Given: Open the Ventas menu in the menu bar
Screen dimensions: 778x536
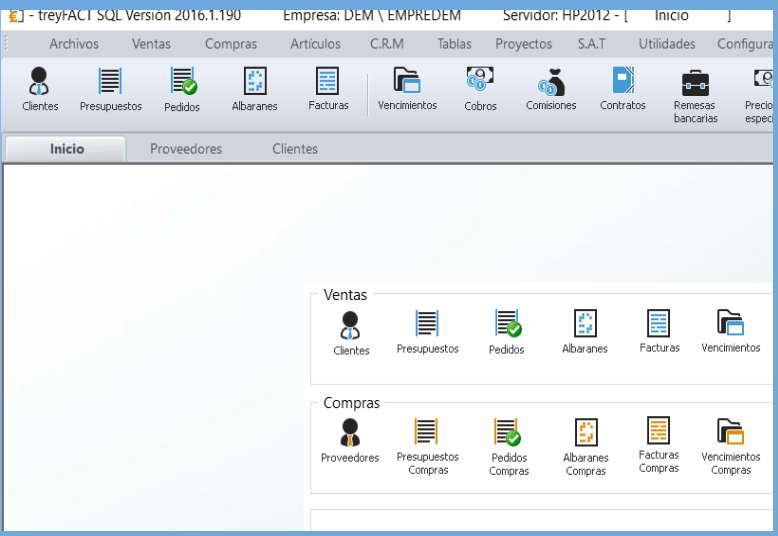Looking at the screenshot, I should [x=151, y=44].
